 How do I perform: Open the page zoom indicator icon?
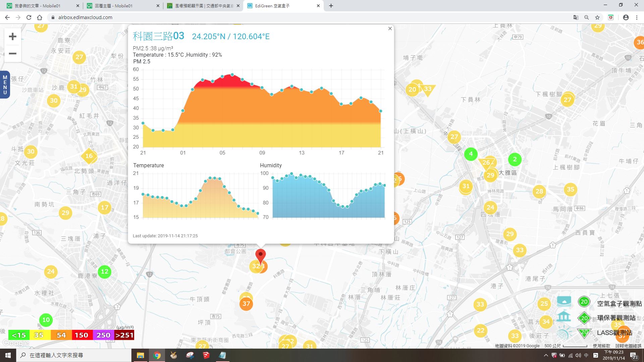(586, 17)
